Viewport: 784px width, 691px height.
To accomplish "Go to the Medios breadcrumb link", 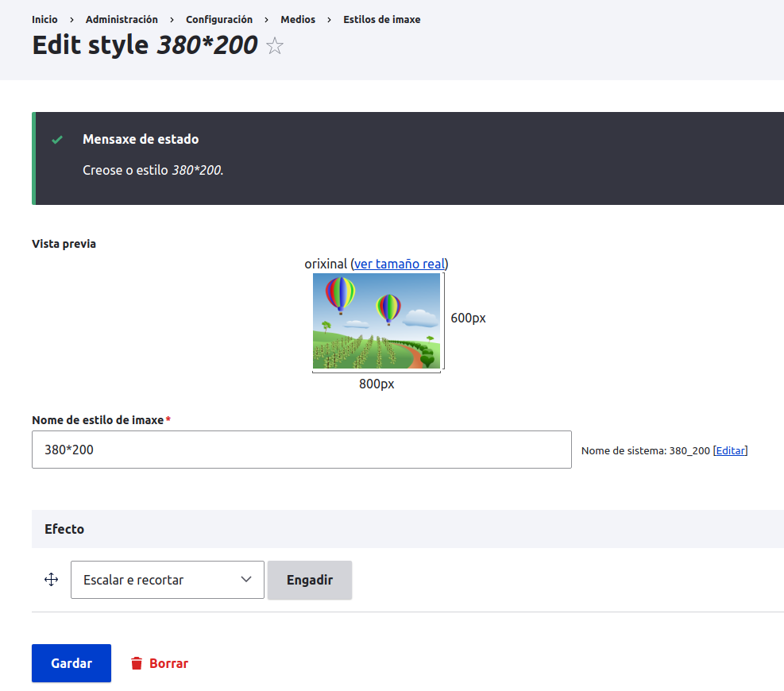I will pos(298,19).
